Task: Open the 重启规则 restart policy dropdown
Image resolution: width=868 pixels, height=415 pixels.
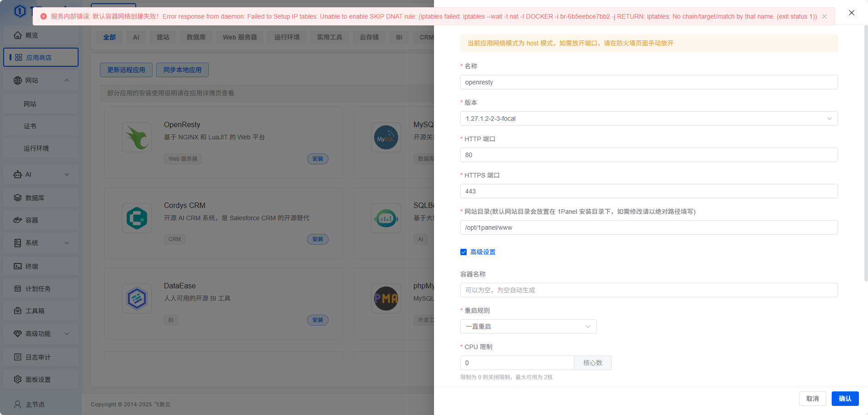Action: (528, 326)
